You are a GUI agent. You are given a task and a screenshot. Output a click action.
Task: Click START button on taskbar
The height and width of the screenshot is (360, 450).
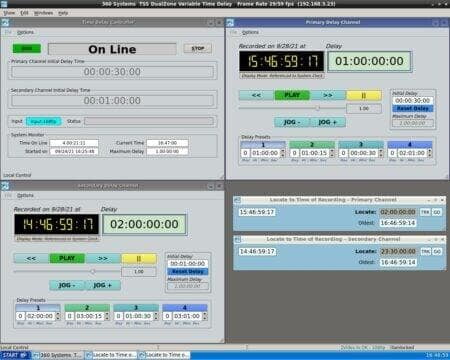coord(15,355)
